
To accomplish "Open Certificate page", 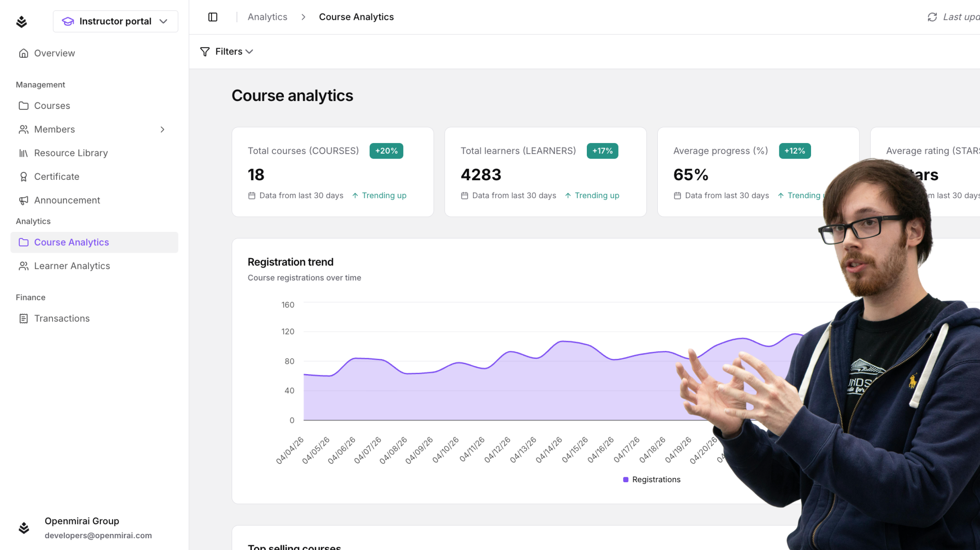I will (94, 177).
